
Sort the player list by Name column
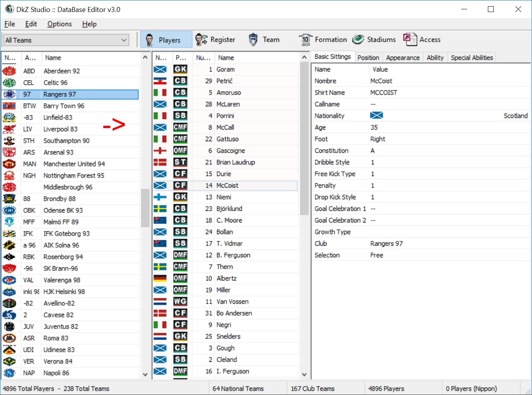tap(257, 58)
